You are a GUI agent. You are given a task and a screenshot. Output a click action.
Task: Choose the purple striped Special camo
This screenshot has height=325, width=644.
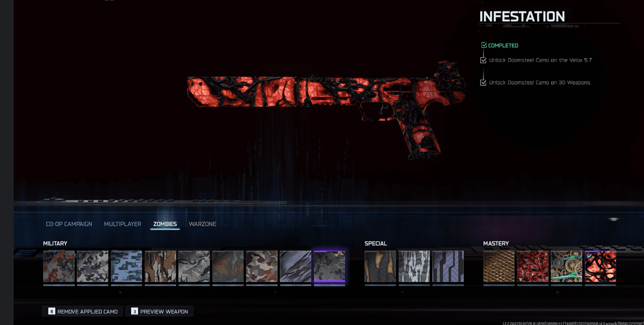[448, 267]
